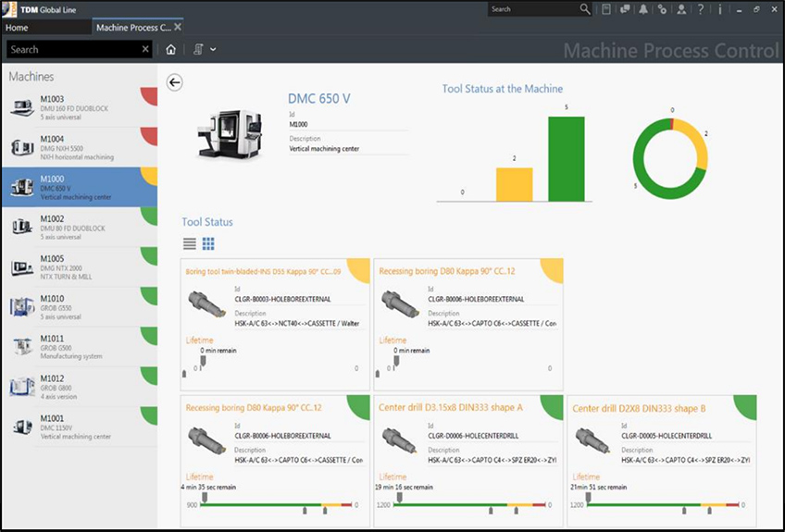Viewport: 785px width, 532px height.
Task: Click tool image on CLGR-B0003 card
Action: coord(206,304)
